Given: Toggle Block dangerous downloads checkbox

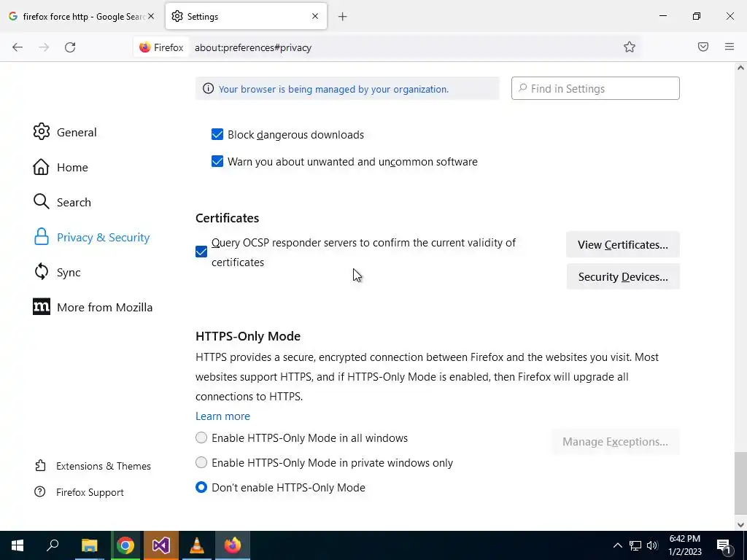Looking at the screenshot, I should (x=217, y=134).
